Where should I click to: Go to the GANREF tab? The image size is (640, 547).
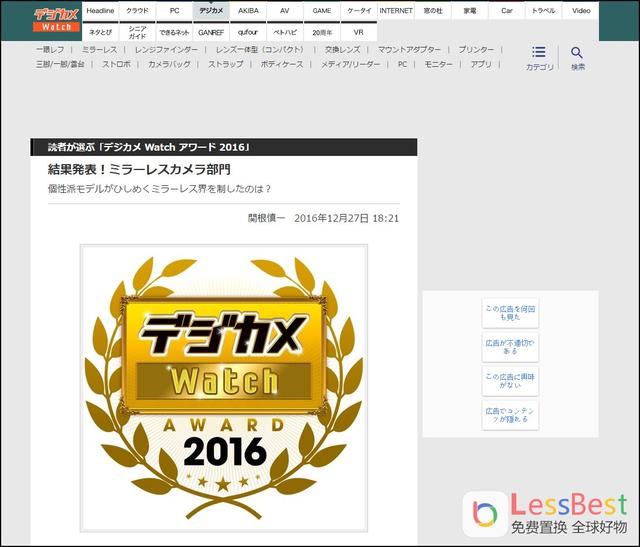point(211,32)
